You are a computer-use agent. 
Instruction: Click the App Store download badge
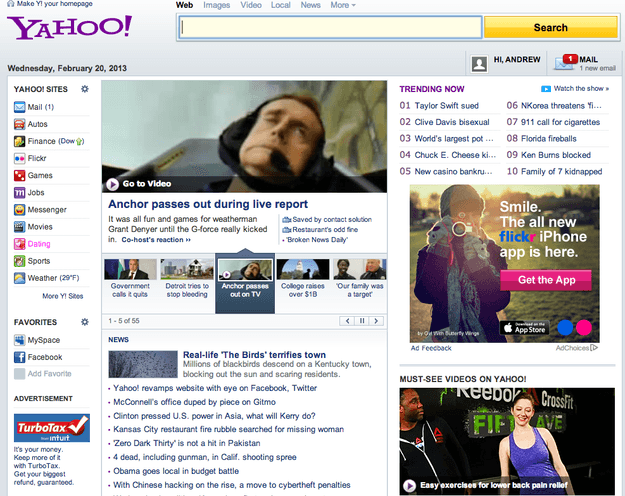coord(525,328)
